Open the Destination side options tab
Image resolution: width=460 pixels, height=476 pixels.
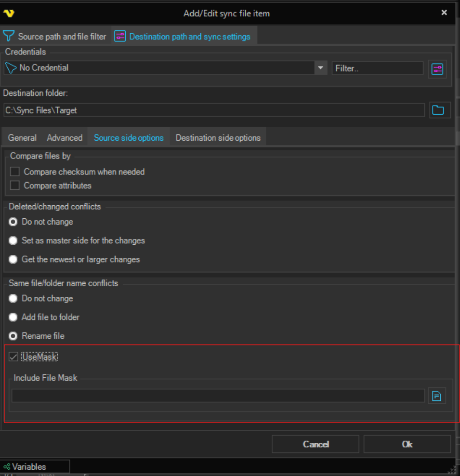coord(218,138)
